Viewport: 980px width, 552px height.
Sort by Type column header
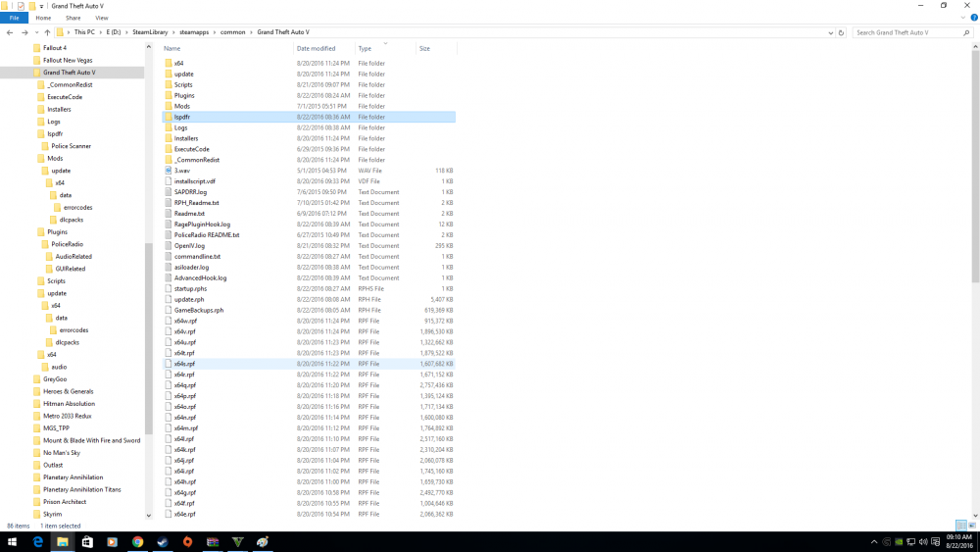click(x=365, y=49)
